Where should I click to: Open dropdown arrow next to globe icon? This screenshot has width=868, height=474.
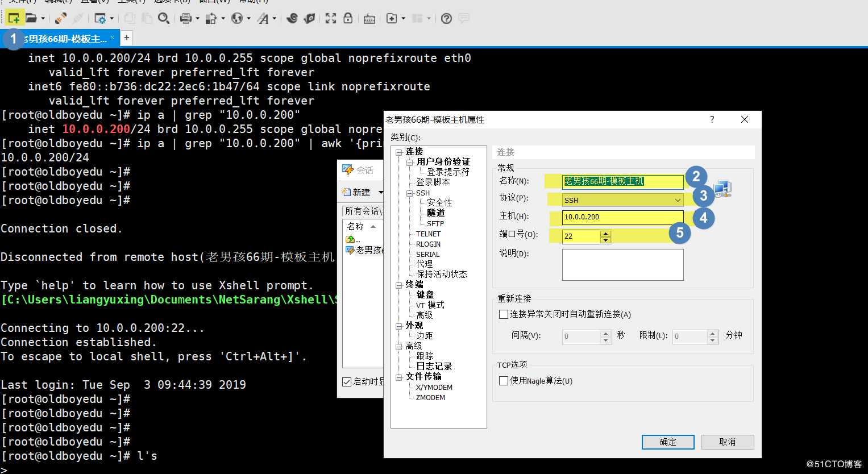point(248,19)
